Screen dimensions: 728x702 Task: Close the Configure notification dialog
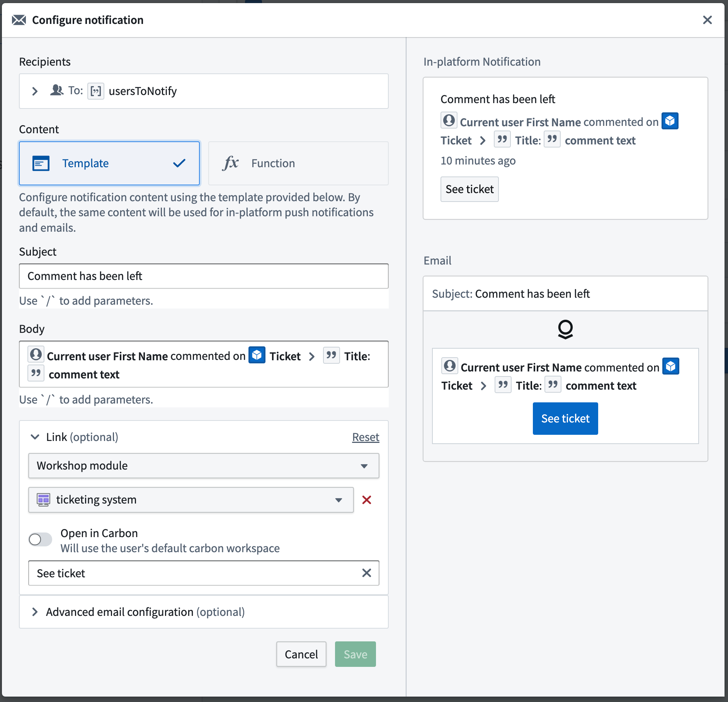pos(707,20)
